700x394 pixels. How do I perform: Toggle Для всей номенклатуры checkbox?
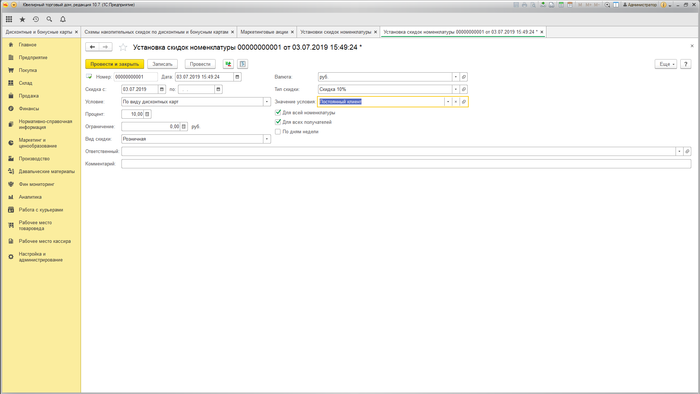[x=278, y=112]
